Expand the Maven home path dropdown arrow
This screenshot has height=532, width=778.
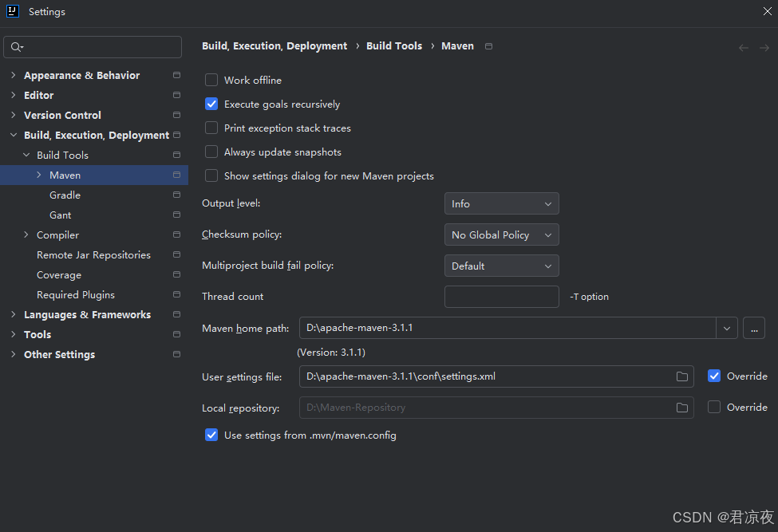(726, 328)
